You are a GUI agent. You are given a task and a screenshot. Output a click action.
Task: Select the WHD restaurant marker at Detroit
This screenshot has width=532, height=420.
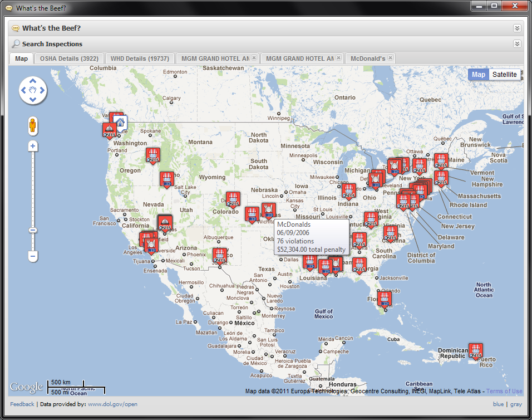[376, 181]
